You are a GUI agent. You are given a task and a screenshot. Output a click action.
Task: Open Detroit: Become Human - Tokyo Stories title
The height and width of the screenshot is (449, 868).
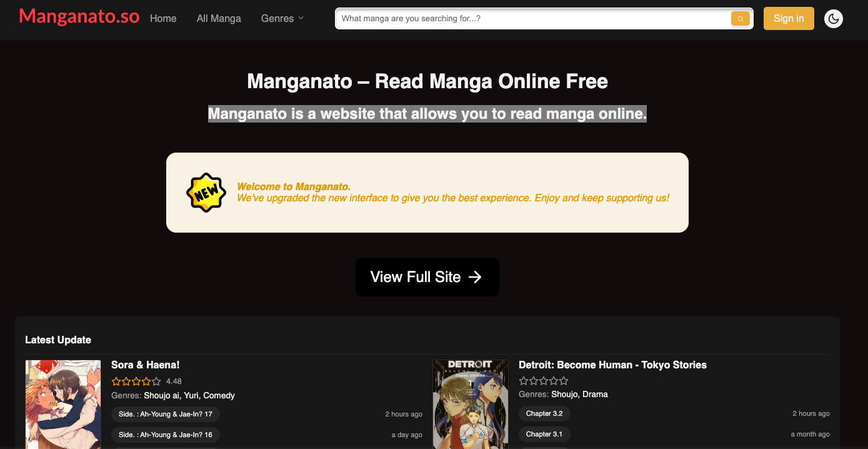612,365
